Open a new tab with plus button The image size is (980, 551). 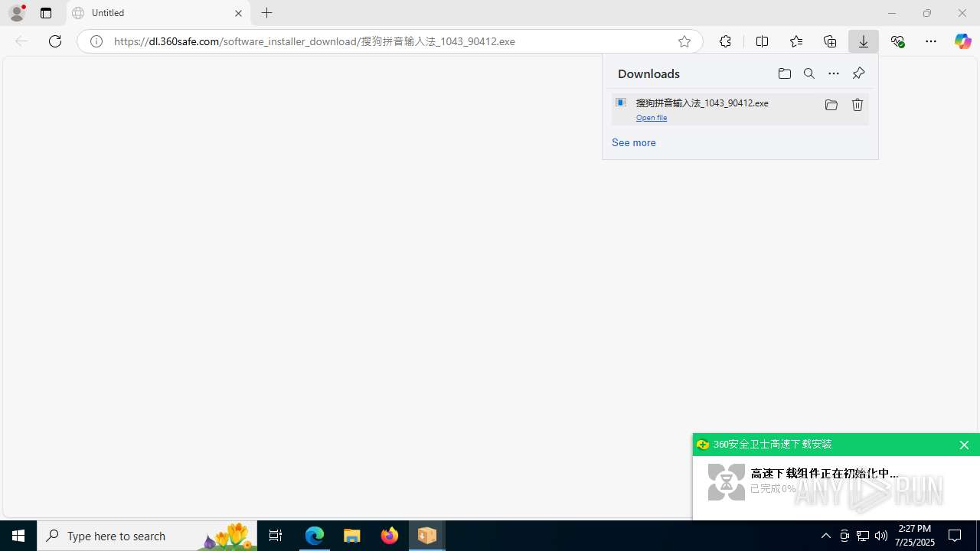coord(266,13)
